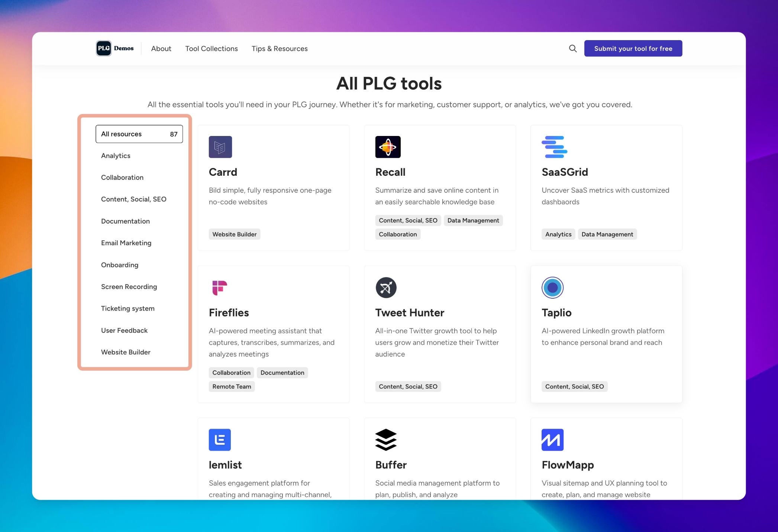Click the Tweet Hunter logo icon

click(386, 288)
